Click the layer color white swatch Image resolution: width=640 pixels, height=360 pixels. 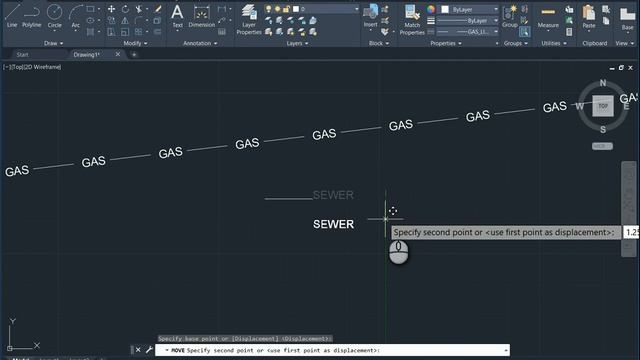pos(296,9)
